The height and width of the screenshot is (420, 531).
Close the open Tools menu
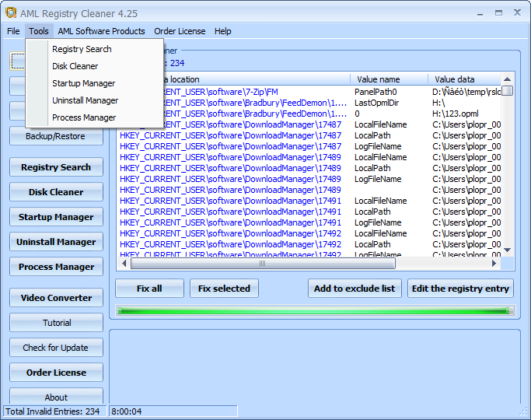click(39, 31)
